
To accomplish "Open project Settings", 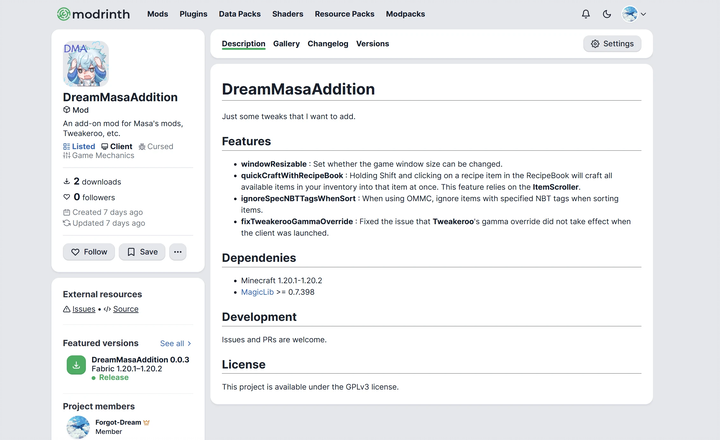I will 612,44.
